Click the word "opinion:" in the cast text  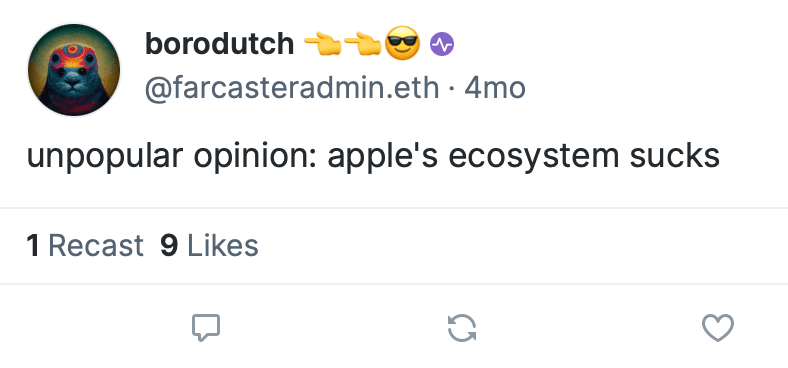tap(255, 158)
